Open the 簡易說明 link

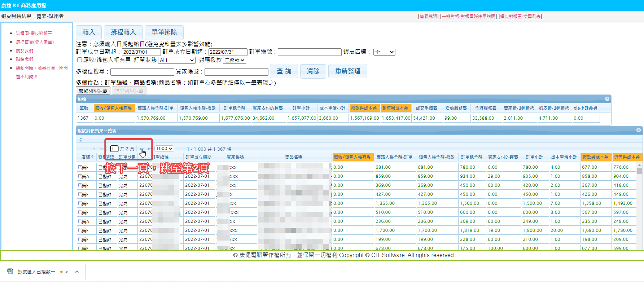click(428, 16)
